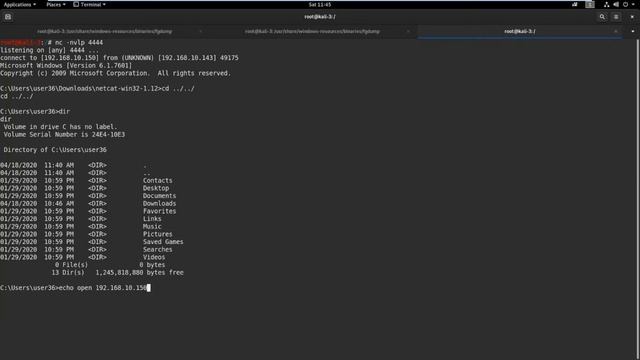Open the network status tray icon
Viewport: 640px width, 360px height.
coord(607,4)
